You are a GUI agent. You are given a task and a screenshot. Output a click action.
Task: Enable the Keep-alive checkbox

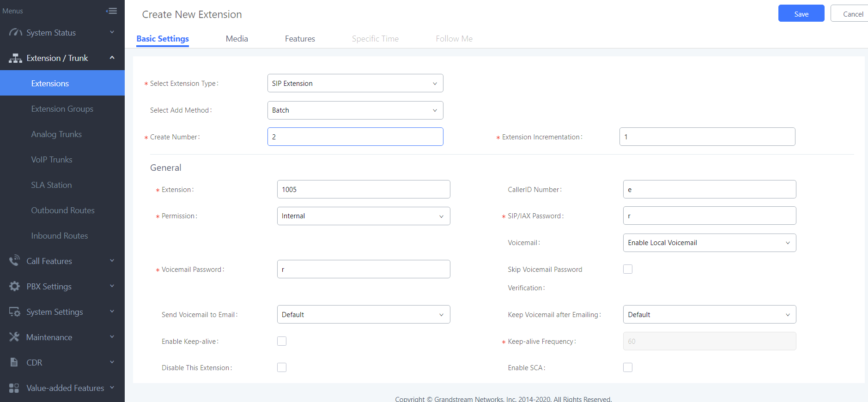(x=282, y=341)
